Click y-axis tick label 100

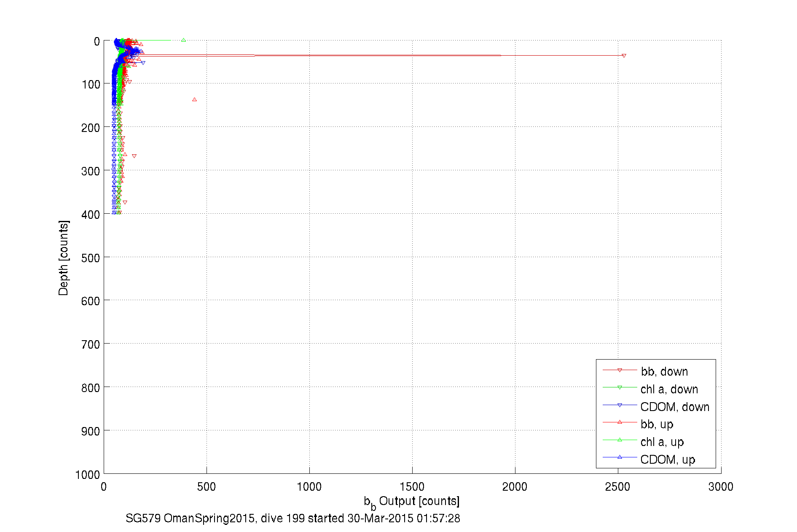click(x=91, y=84)
